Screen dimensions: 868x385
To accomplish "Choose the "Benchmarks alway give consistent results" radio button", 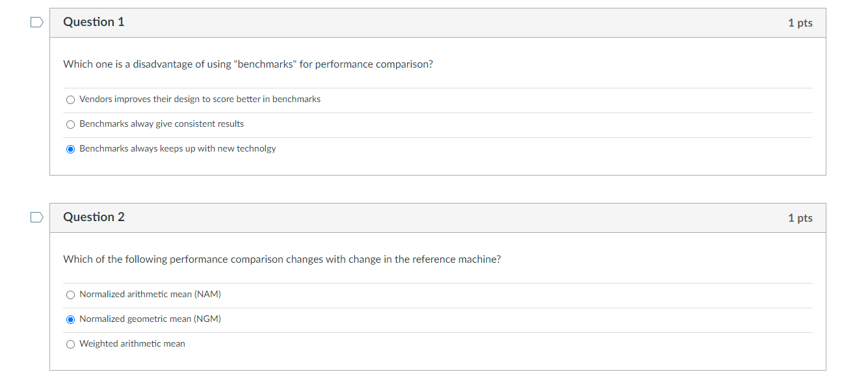I will pyautogui.click(x=71, y=124).
